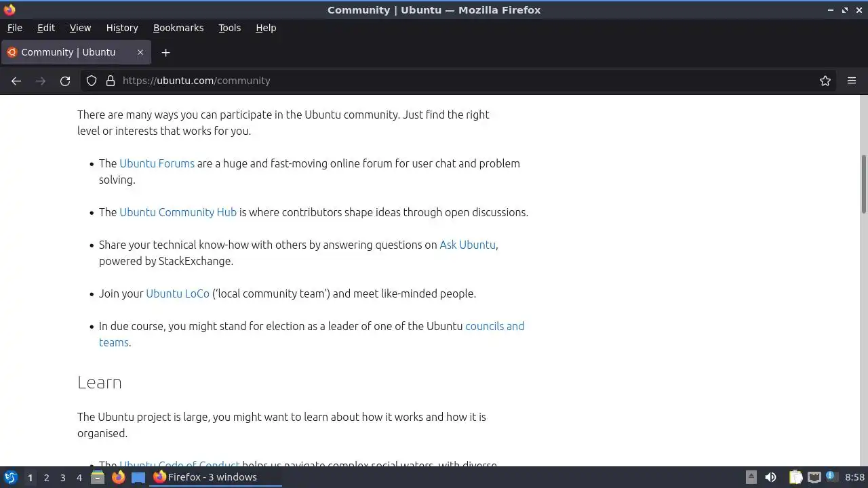Open the Help menu
The height and width of the screenshot is (488, 868).
266,28
